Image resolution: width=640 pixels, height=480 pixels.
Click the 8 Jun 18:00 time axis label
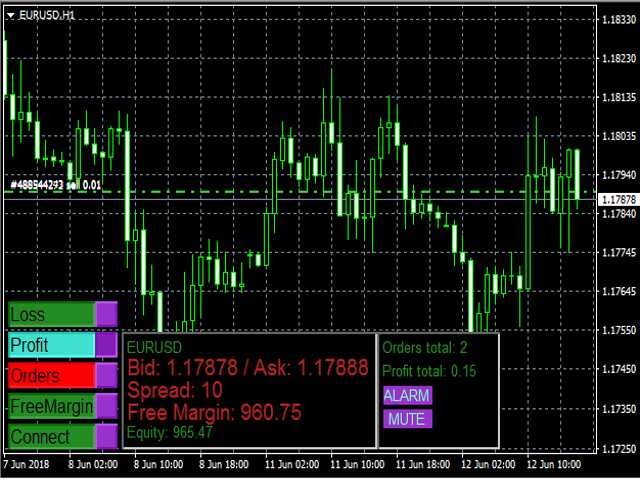[x=224, y=464]
